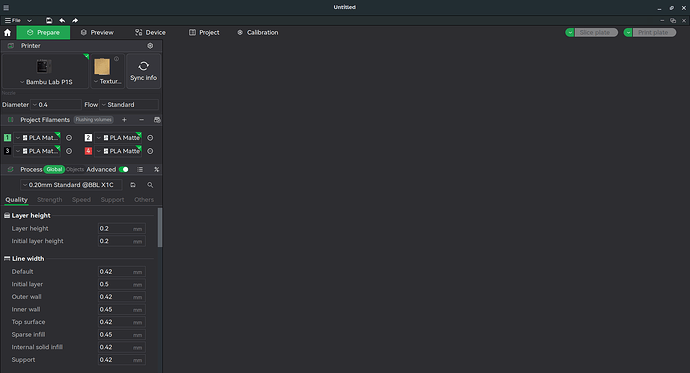The width and height of the screenshot is (690, 373).
Task: Click the Home icon
Action: [7, 33]
